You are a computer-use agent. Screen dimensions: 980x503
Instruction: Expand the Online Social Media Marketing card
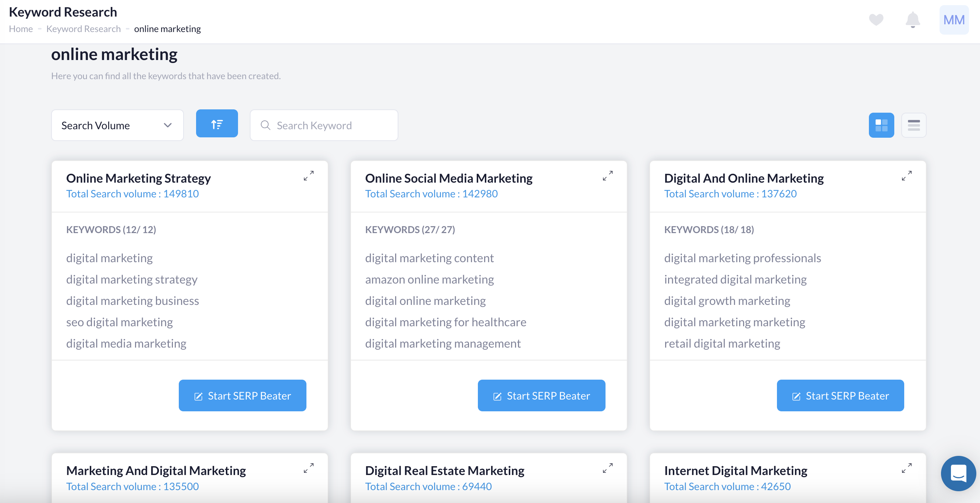[608, 176]
